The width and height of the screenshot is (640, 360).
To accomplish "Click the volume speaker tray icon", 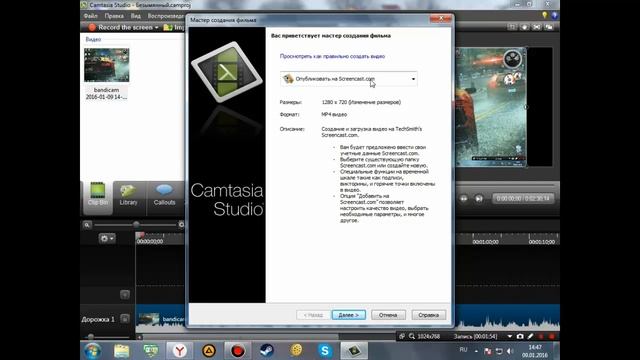I will (510, 351).
